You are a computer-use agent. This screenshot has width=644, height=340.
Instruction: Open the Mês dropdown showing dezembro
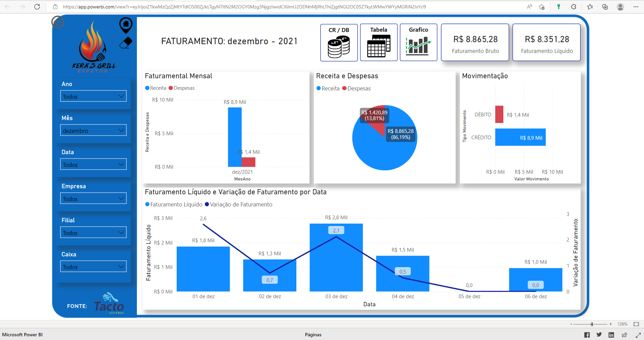[93, 130]
